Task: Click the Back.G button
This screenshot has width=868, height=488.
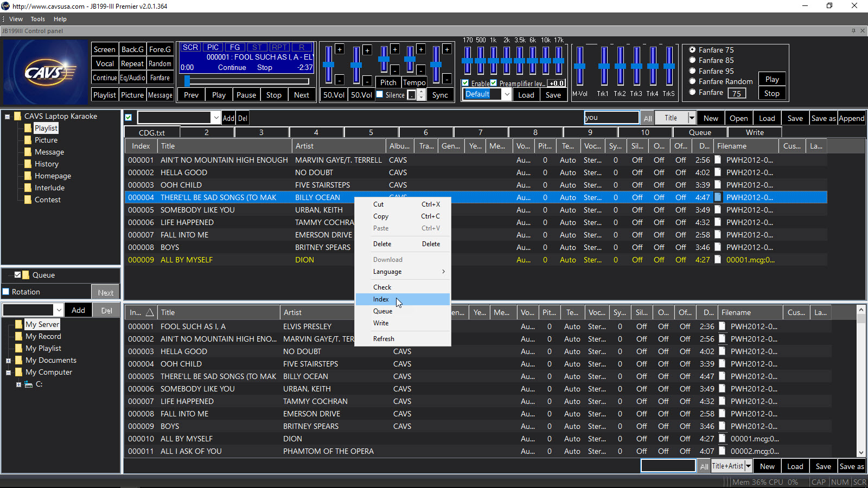Action: (x=132, y=49)
